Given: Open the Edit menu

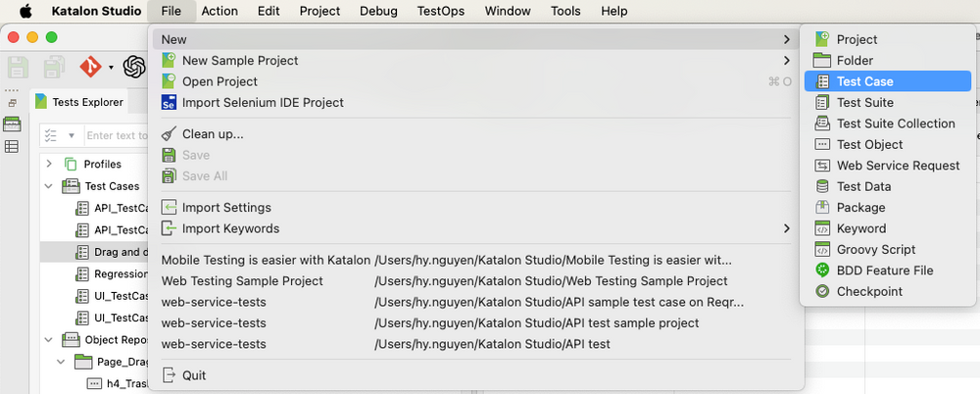Looking at the screenshot, I should [269, 11].
